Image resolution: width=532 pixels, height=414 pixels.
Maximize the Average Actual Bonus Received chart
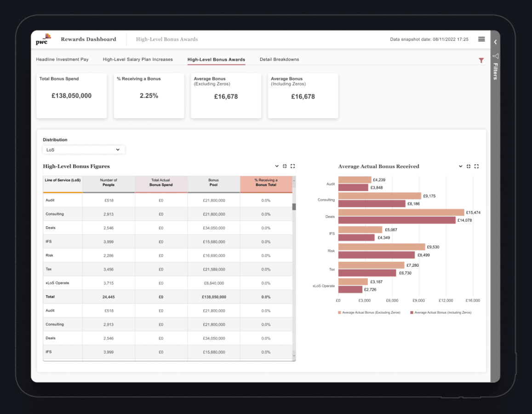(476, 166)
